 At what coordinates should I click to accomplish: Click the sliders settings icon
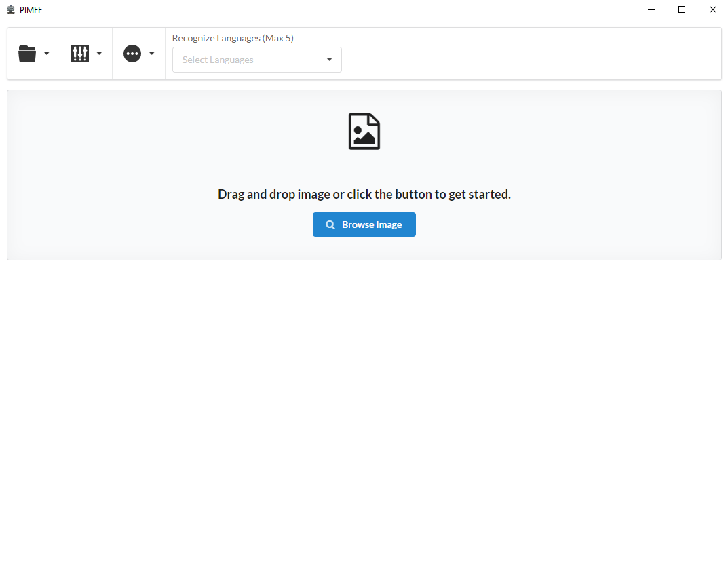(x=80, y=54)
